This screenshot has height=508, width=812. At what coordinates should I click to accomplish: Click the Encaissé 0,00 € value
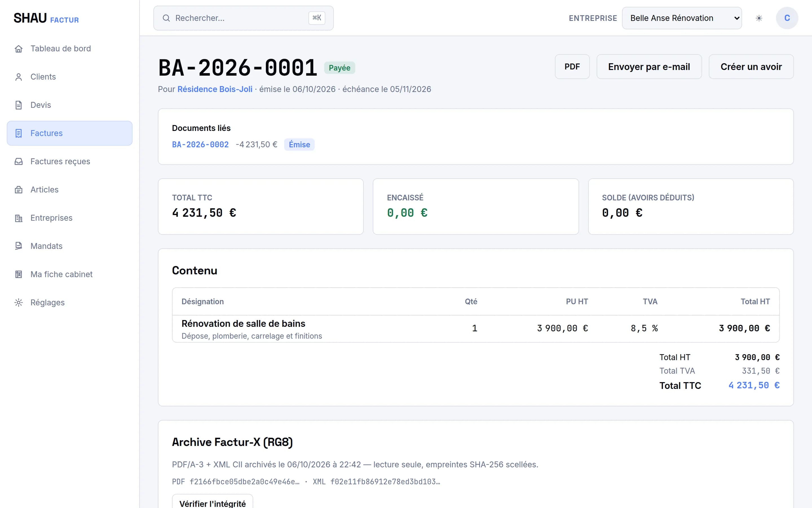point(407,213)
